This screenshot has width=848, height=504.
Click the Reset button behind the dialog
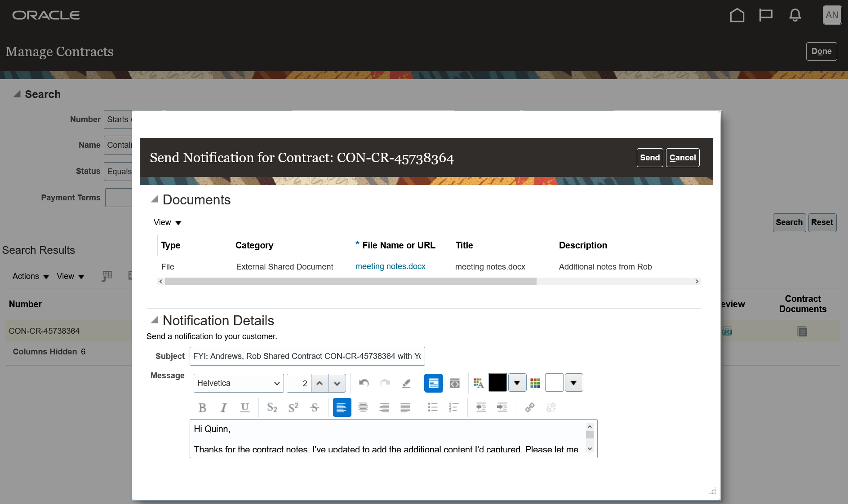822,222
